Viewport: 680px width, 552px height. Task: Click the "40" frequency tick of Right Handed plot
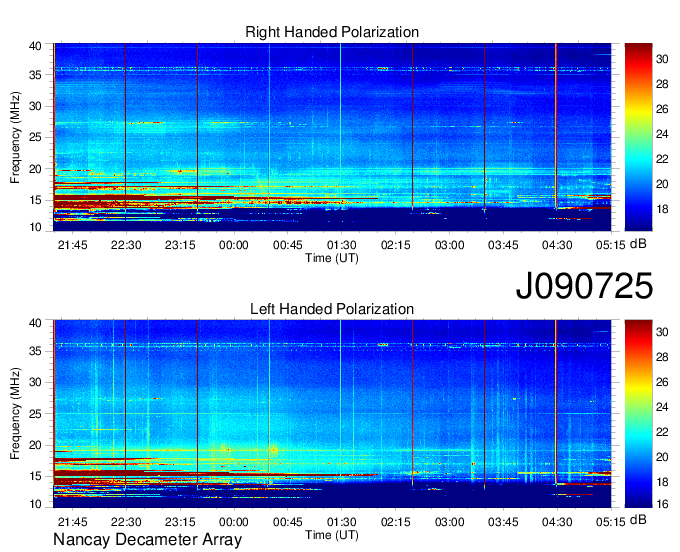pos(35,46)
